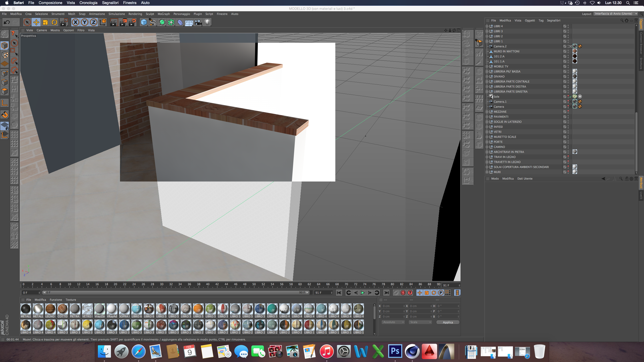
Task: Click the Render to Picture Viewer icon
Action: click(123, 22)
